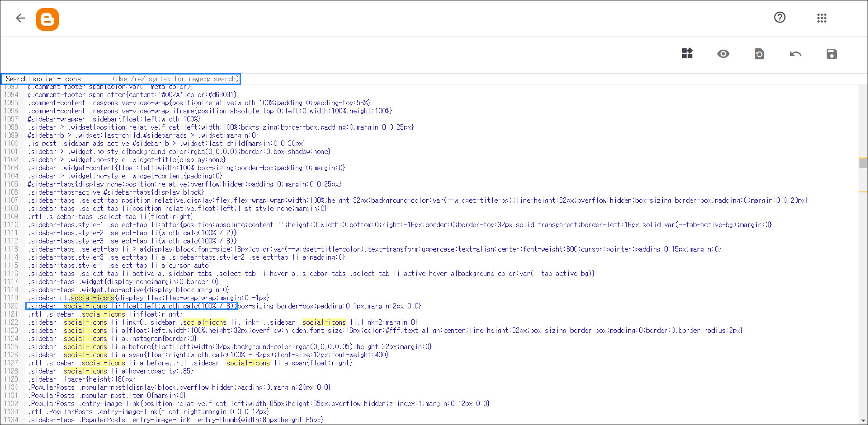
Task: Click highlighted social-icons on line 1119
Action: pyautogui.click(x=93, y=298)
